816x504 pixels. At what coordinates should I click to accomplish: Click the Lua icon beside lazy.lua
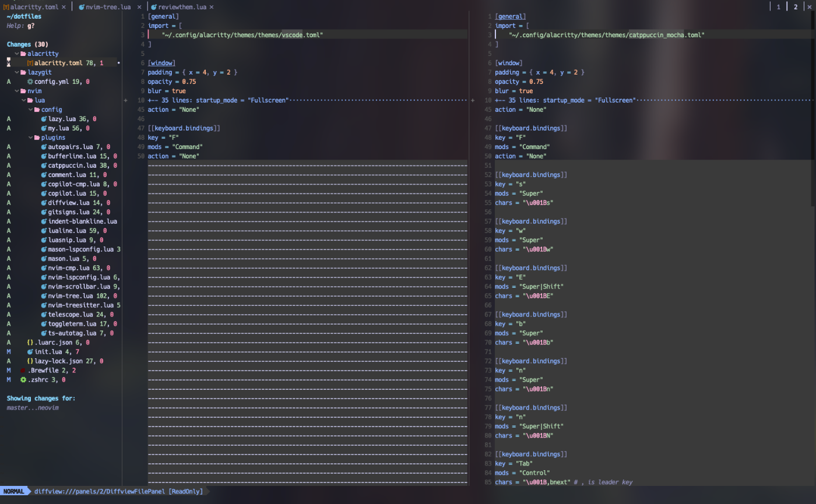(44, 119)
